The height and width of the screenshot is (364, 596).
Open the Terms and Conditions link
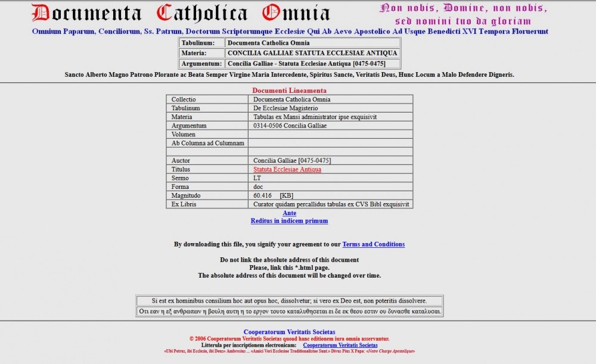373,244
